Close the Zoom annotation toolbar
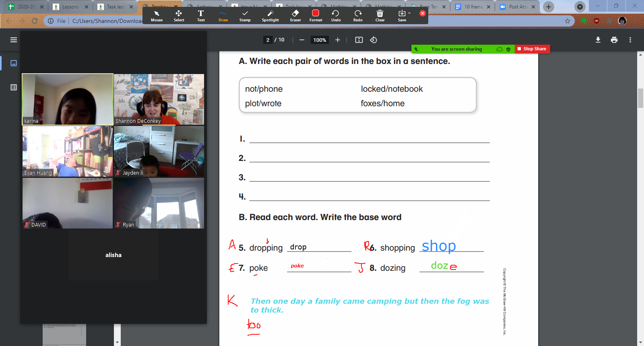Viewport: 644px width, 346px height. [422, 13]
